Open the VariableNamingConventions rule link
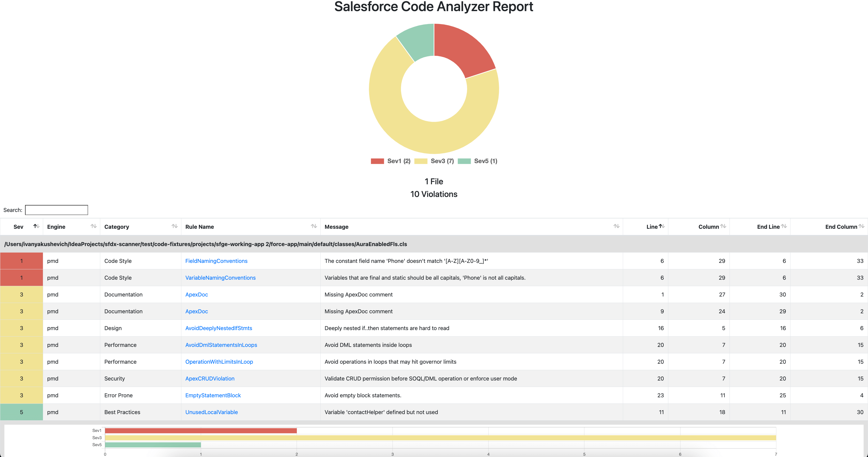This screenshot has width=868, height=457. coord(220,278)
